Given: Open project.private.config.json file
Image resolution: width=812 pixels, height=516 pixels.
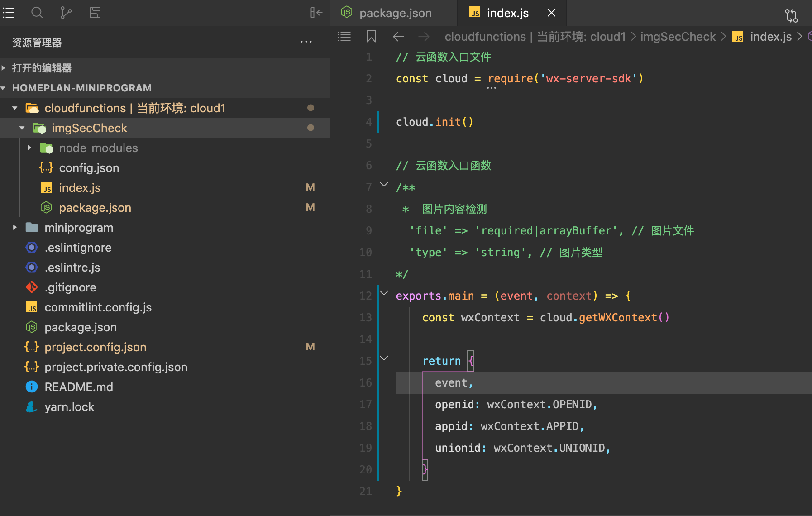Looking at the screenshot, I should point(165,367).
